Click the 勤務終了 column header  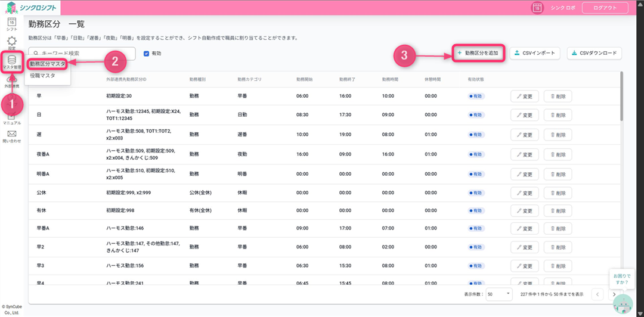coord(348,79)
